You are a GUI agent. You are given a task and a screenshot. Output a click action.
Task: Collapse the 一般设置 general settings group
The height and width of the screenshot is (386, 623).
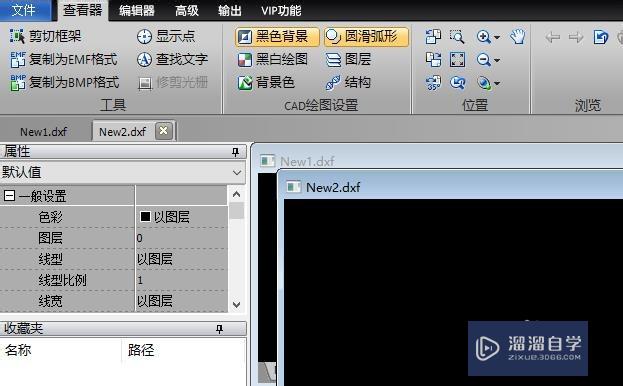point(10,196)
